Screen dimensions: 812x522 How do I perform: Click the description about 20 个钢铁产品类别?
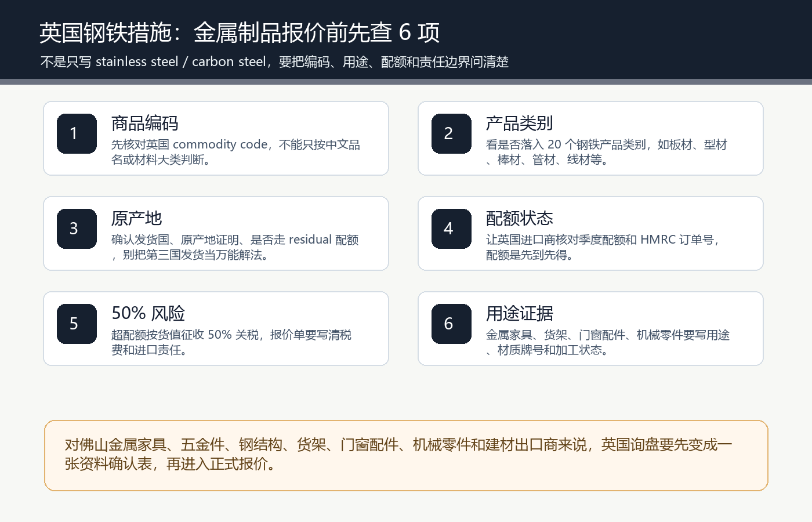coord(606,152)
